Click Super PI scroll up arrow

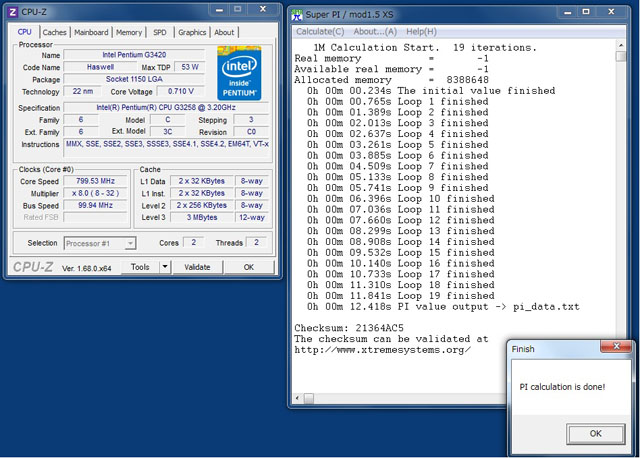tap(621, 45)
